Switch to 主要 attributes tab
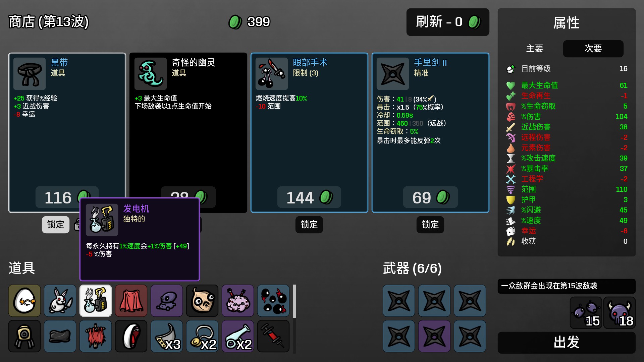Image resolution: width=644 pixels, height=362 pixels. 535,49
